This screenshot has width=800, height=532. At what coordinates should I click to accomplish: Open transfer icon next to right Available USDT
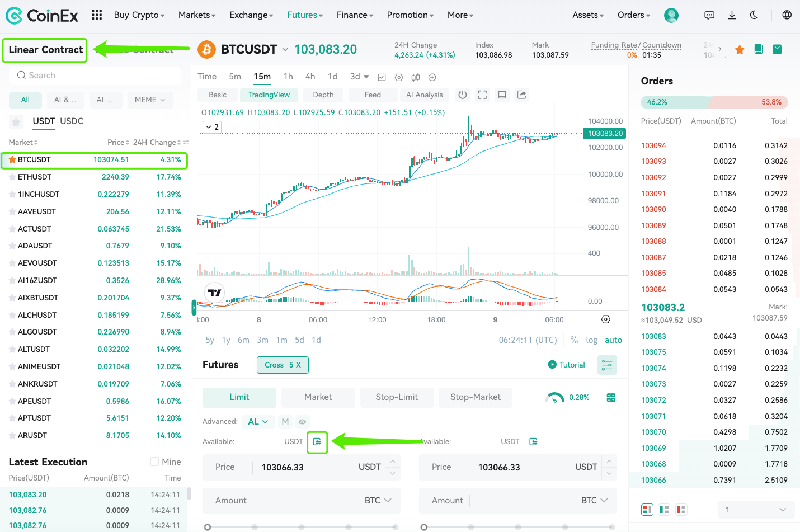534,442
